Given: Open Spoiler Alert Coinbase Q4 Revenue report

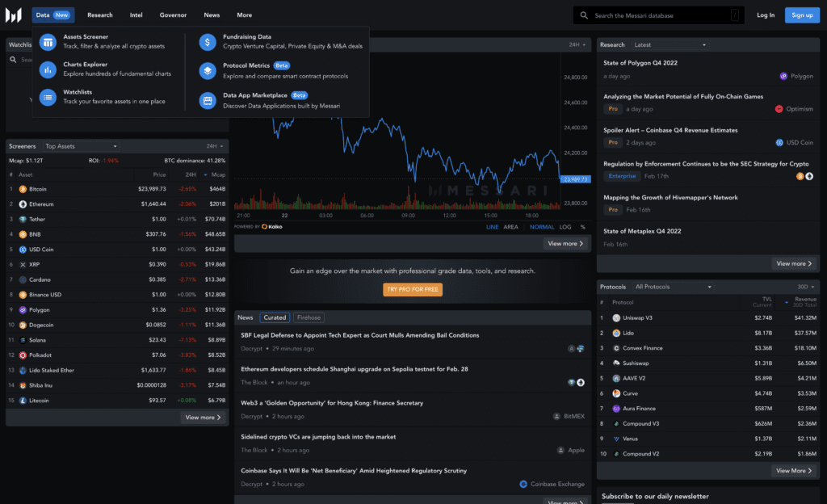Looking at the screenshot, I should (670, 130).
